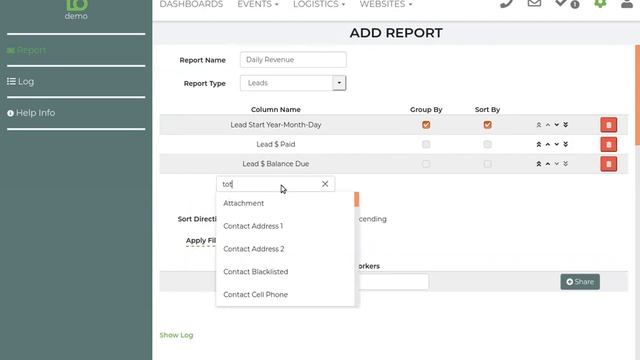Image resolution: width=640 pixels, height=360 pixels.
Task: Move Lead Start Year-Month-Day row up one
Action: point(548,125)
